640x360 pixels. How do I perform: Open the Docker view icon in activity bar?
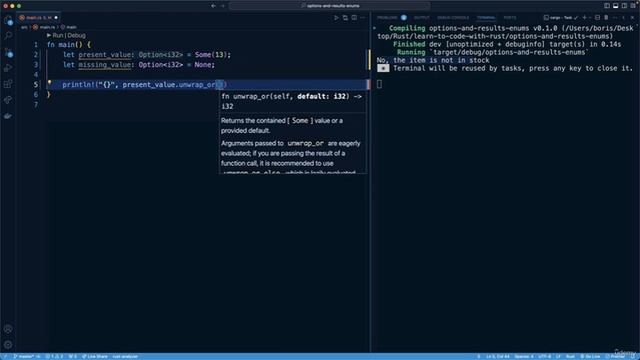(x=8, y=116)
